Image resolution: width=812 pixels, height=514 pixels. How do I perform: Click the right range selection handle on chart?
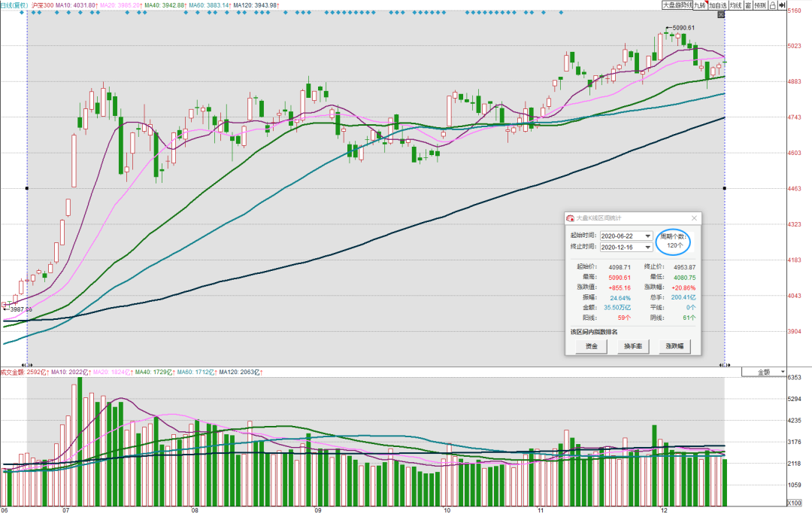pyautogui.click(x=725, y=188)
